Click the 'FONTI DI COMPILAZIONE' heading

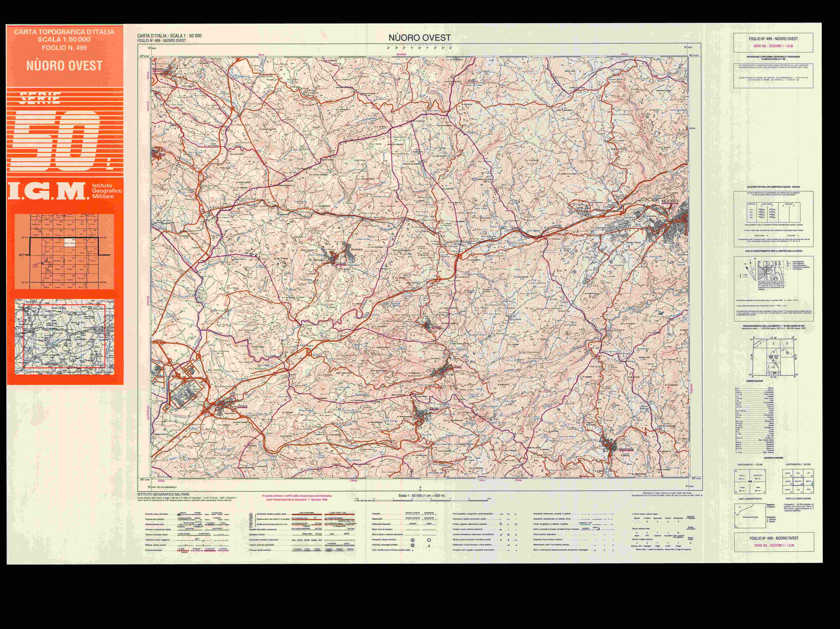coord(798,498)
